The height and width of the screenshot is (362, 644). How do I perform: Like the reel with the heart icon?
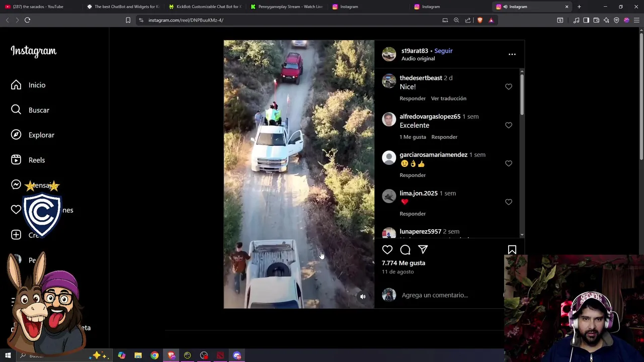tap(387, 249)
